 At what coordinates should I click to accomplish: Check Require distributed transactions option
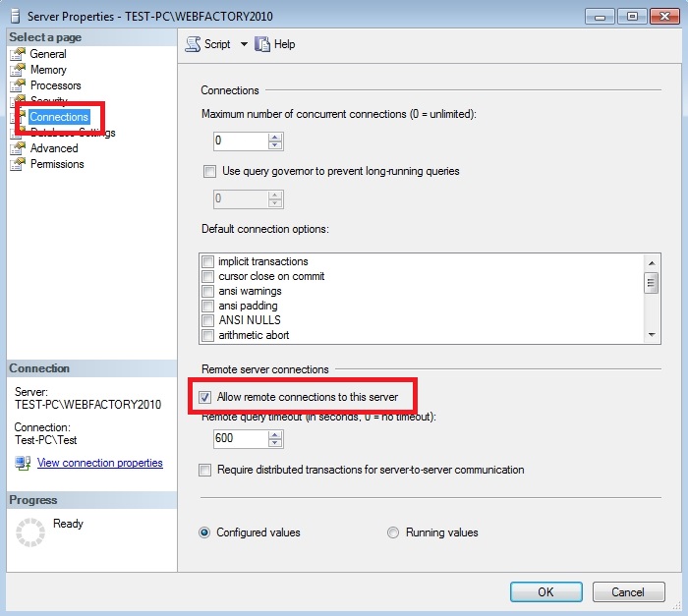click(x=205, y=470)
